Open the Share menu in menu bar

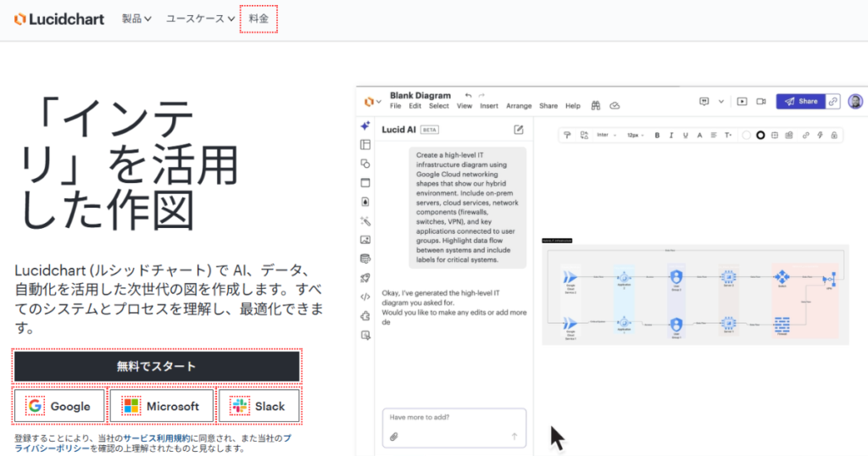point(548,106)
